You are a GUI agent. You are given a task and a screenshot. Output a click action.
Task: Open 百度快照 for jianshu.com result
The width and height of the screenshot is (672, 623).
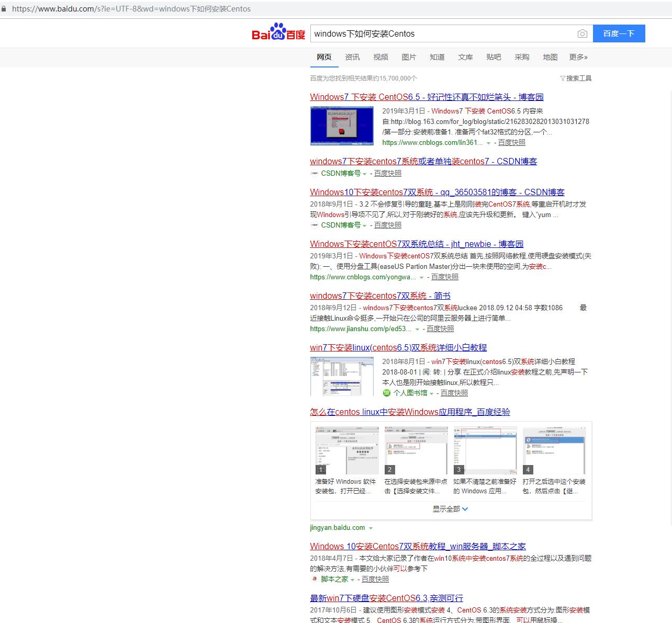pyautogui.click(x=440, y=329)
